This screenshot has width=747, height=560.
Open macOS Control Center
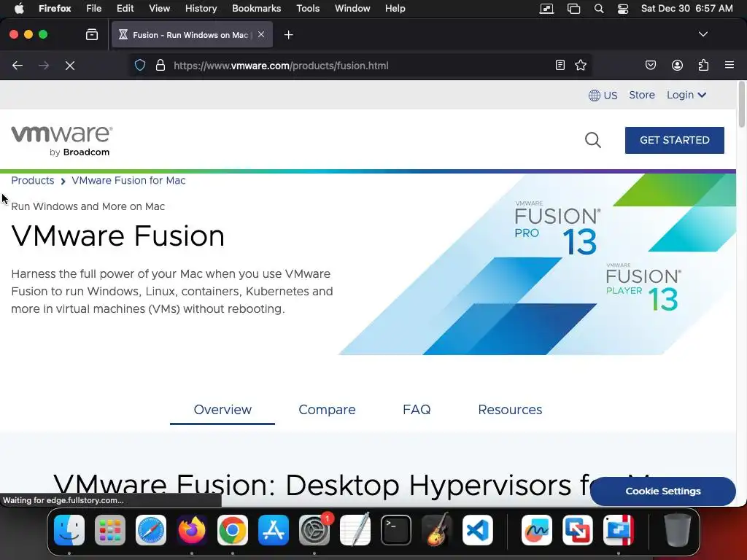coord(623,9)
